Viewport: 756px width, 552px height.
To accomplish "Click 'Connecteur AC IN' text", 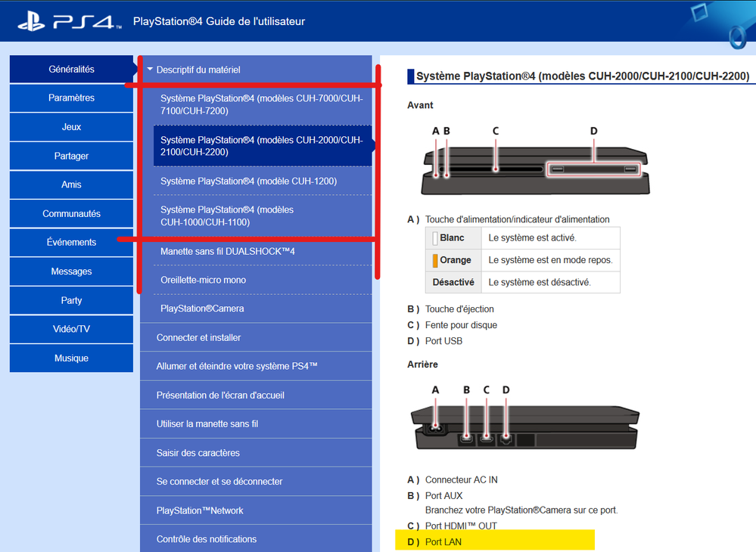I will coord(461,479).
